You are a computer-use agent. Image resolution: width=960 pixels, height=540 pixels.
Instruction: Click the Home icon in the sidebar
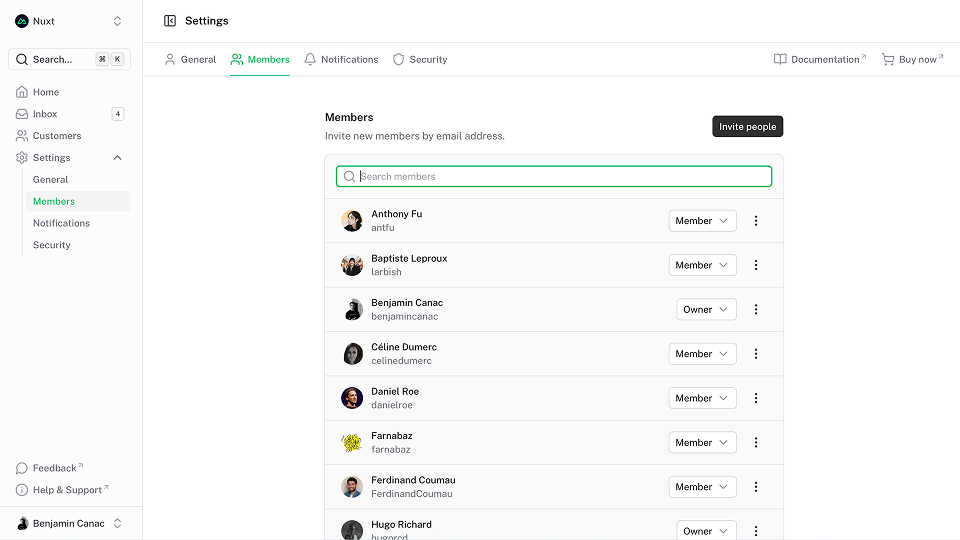coord(22,92)
